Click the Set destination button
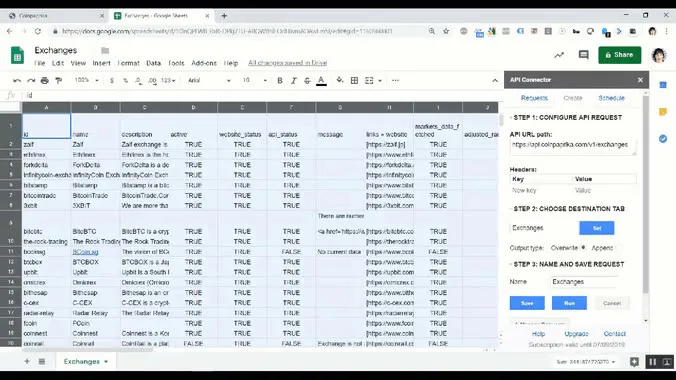 [597, 228]
